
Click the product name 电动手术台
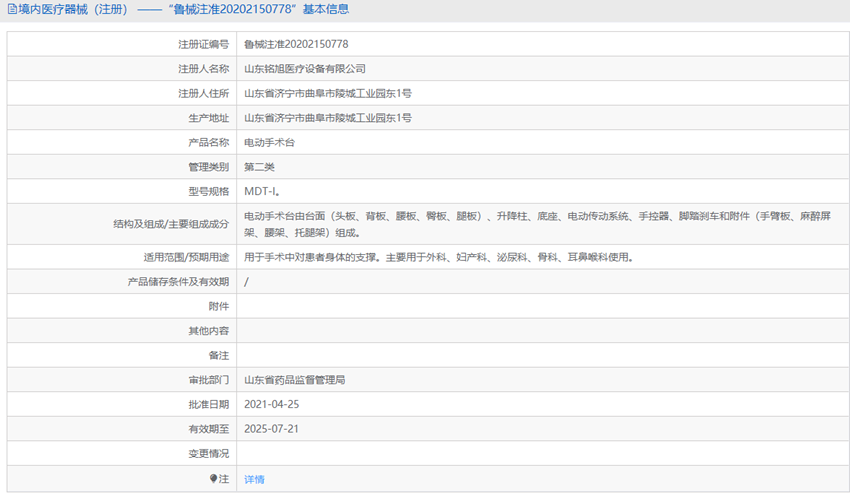(269, 142)
